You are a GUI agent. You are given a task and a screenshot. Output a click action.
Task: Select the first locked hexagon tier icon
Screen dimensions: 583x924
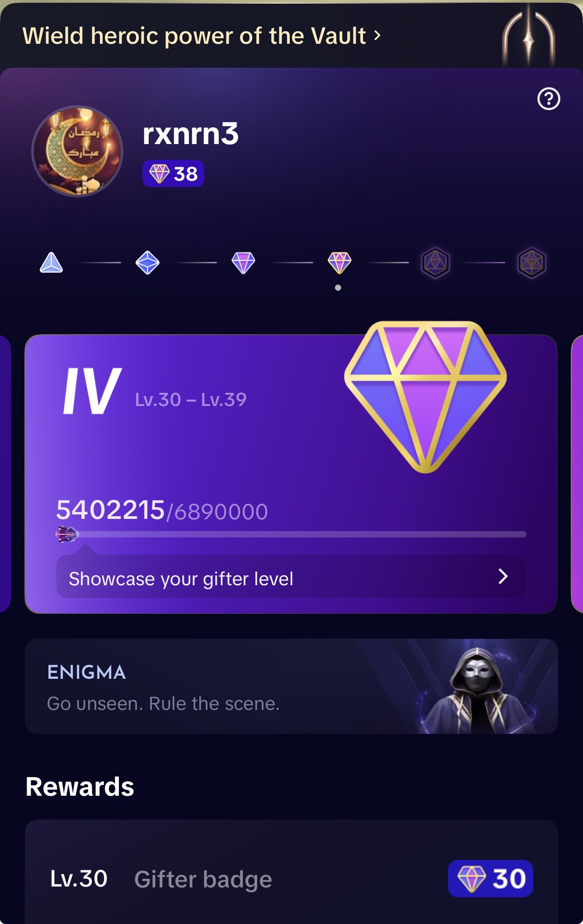(x=436, y=262)
